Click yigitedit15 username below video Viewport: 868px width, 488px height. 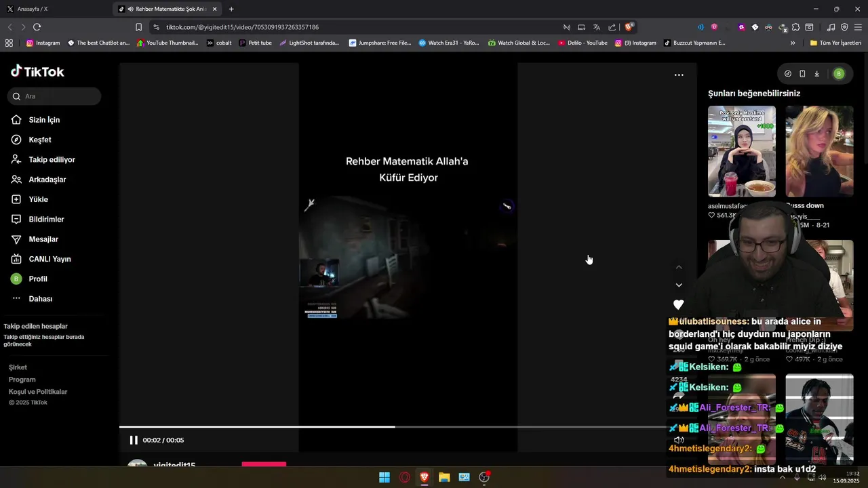[175, 466]
